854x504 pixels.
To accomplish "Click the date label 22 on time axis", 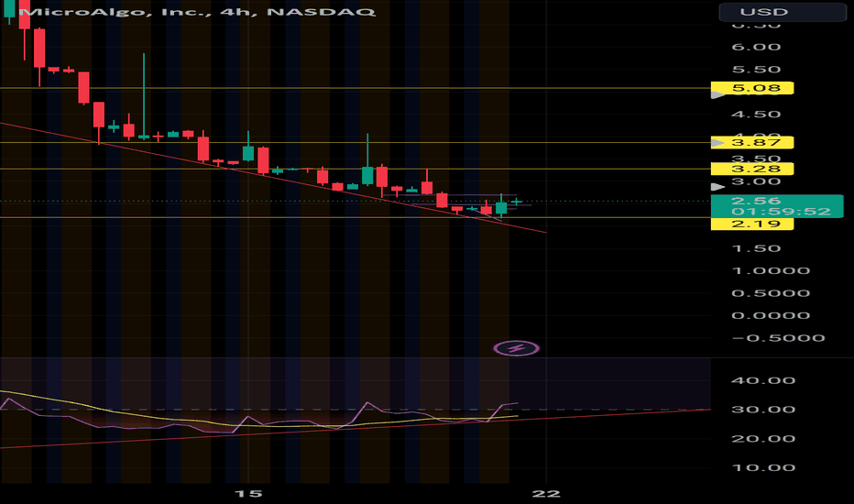I will 546,494.
